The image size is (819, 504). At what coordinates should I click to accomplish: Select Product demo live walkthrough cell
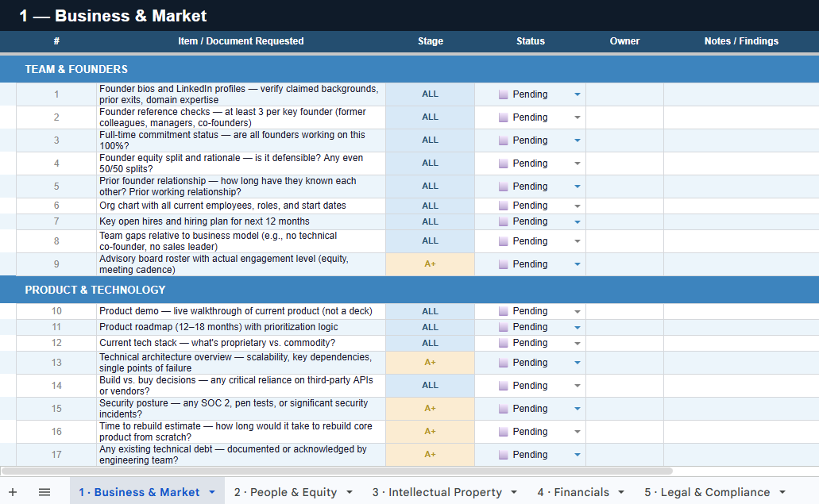click(x=241, y=311)
